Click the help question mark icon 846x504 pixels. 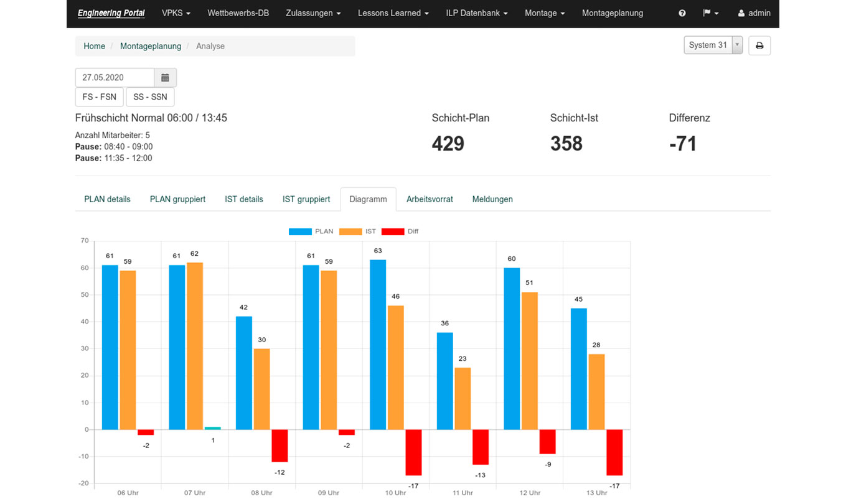[x=682, y=13]
